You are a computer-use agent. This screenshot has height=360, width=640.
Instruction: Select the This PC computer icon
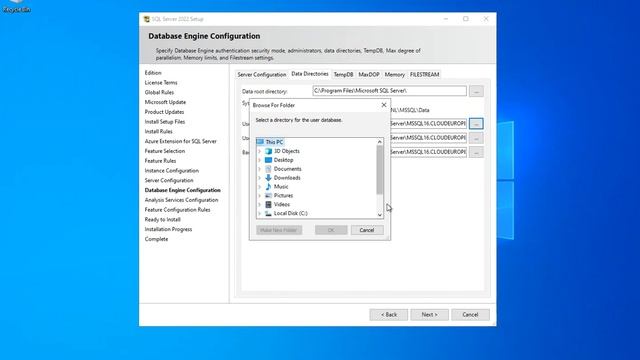click(x=260, y=142)
